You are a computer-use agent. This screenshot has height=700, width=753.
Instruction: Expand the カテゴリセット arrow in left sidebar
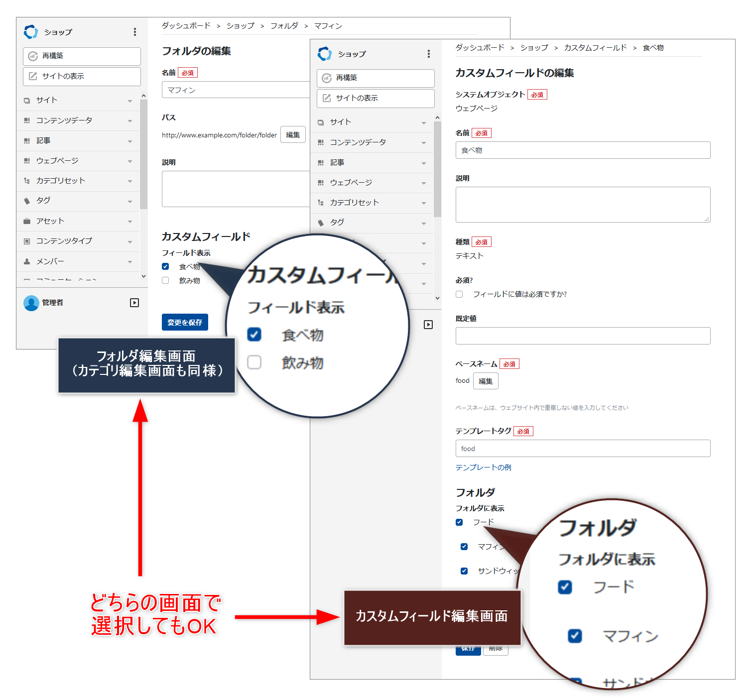[x=129, y=181]
